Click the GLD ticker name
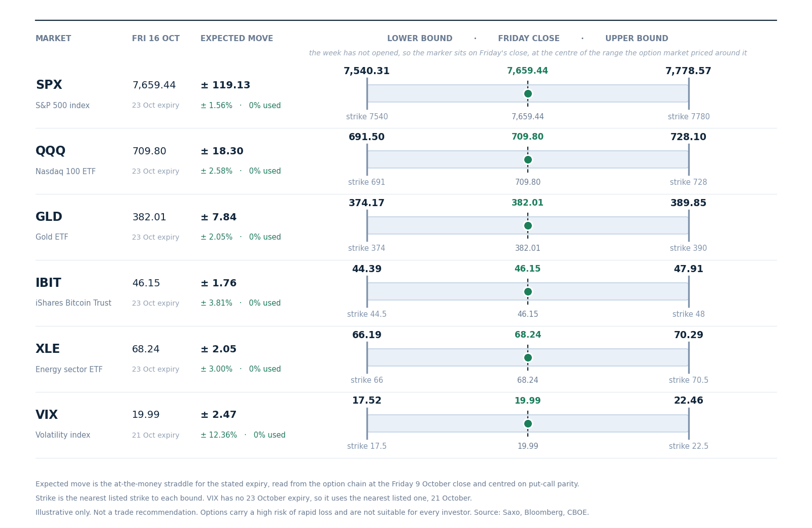812x528 pixels. [x=49, y=217]
